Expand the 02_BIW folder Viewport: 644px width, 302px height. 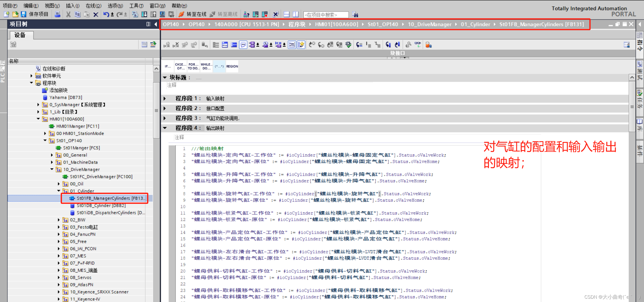coord(59,220)
